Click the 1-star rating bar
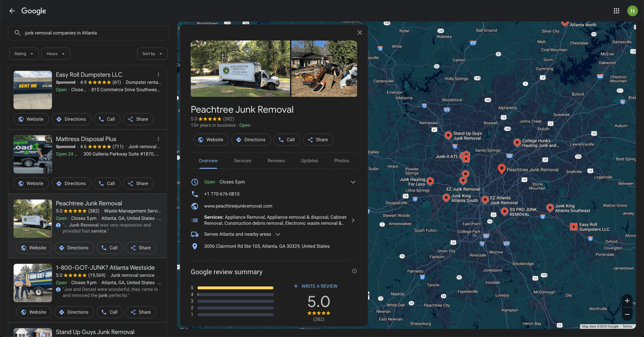Screen dimensions: 644x337 (235, 314)
